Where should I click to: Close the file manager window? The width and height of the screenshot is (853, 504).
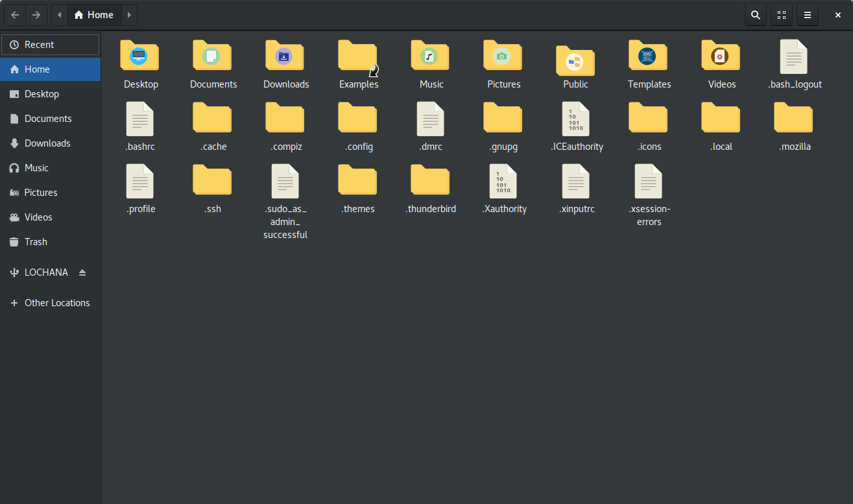click(837, 15)
